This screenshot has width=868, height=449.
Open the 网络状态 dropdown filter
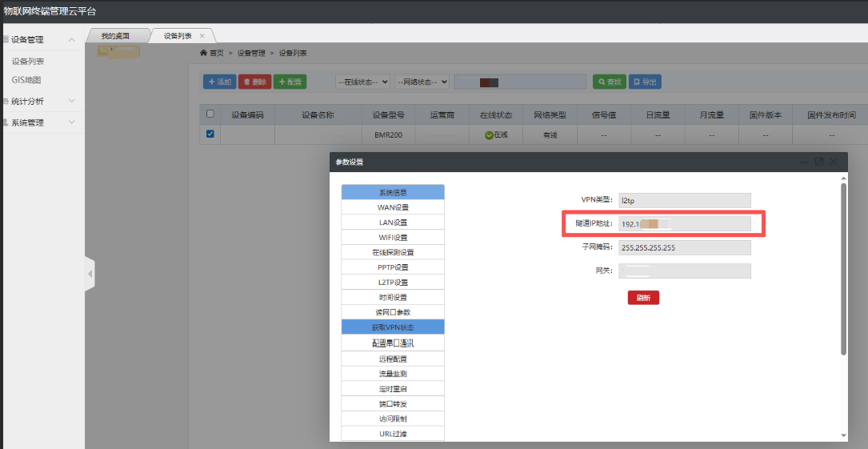422,82
